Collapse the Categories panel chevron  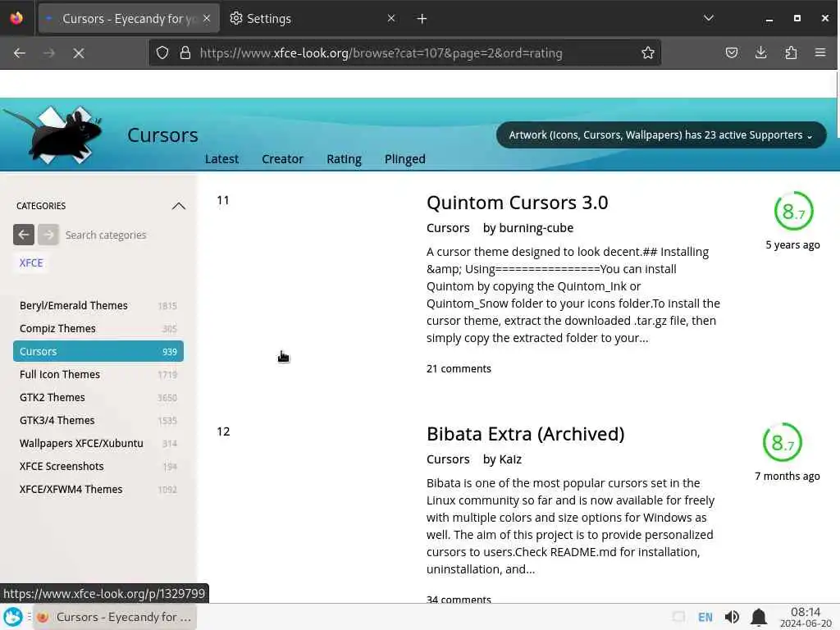(x=178, y=206)
